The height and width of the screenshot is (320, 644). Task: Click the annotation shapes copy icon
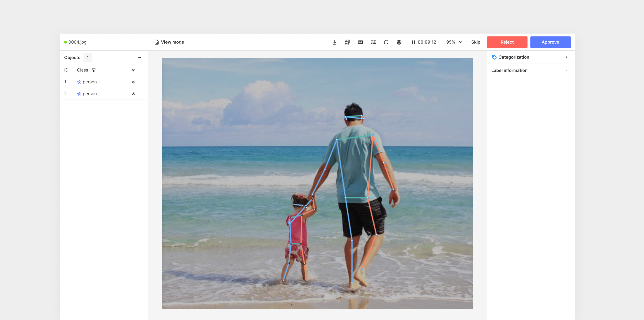tap(347, 42)
